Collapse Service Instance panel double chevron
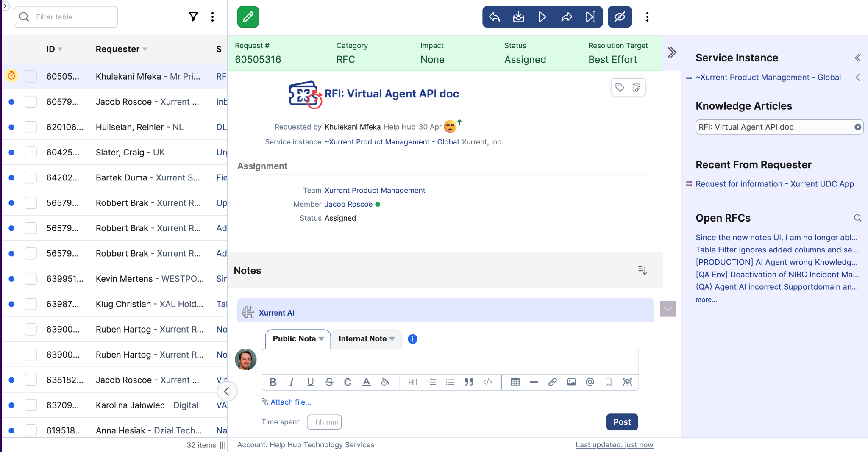The height and width of the screenshot is (452, 868). coord(857,58)
